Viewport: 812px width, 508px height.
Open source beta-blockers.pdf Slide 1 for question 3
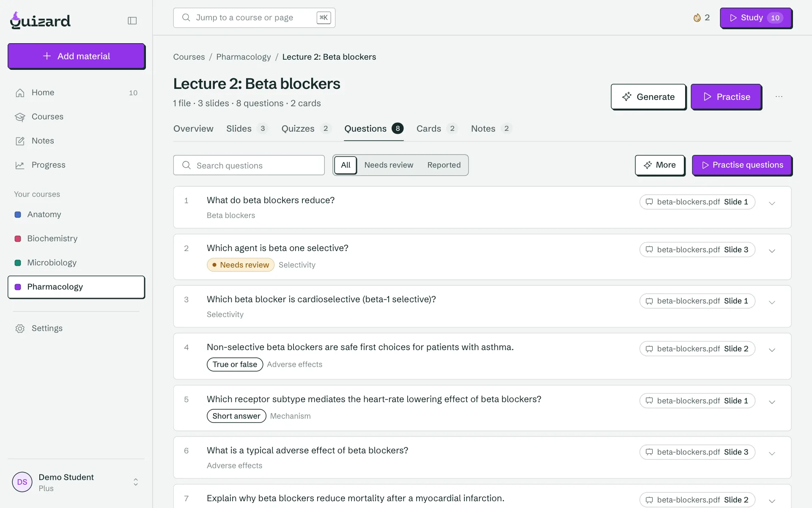[x=697, y=301]
